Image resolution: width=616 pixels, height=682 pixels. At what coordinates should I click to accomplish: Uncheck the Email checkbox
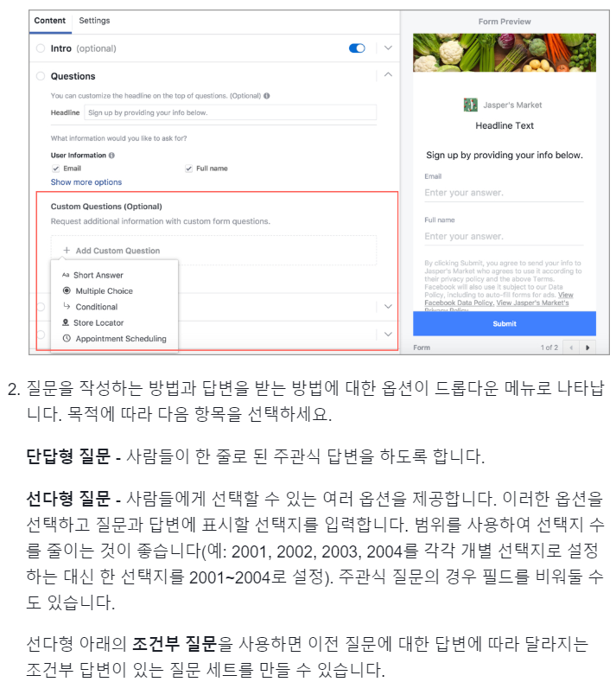coord(55,169)
